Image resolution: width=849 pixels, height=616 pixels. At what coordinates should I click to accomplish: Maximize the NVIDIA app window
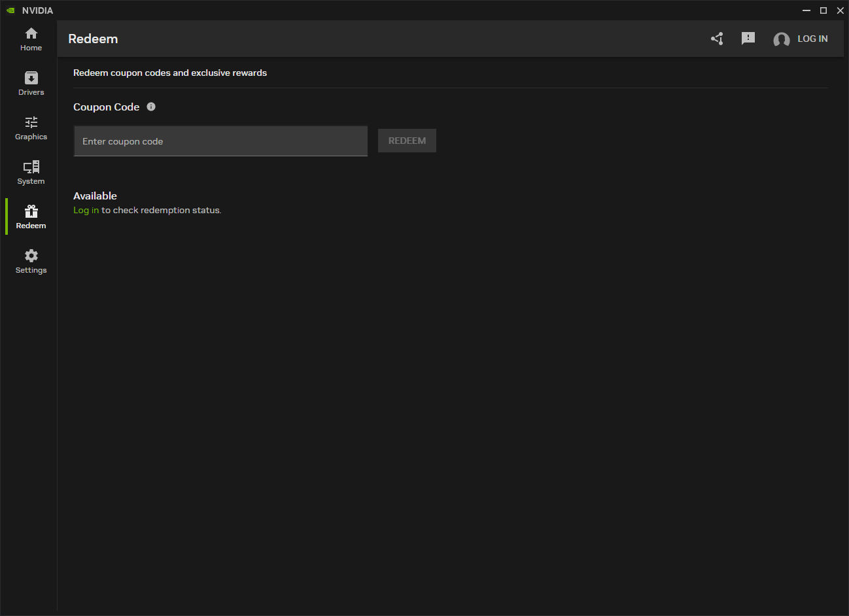coord(823,10)
